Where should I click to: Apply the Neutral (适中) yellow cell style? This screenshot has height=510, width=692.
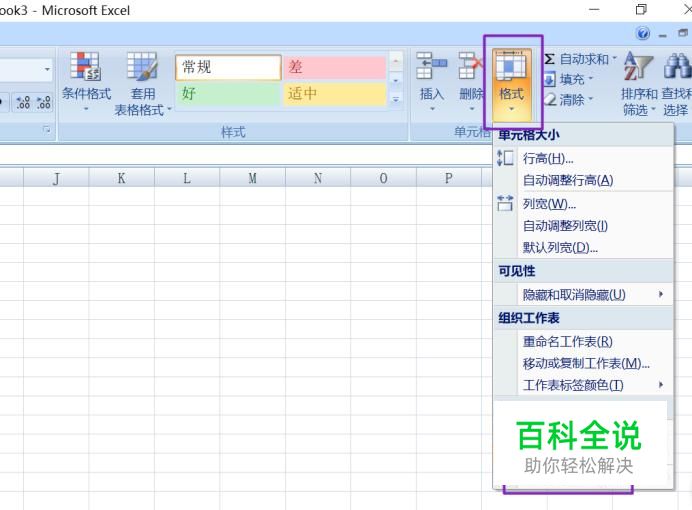(335, 94)
